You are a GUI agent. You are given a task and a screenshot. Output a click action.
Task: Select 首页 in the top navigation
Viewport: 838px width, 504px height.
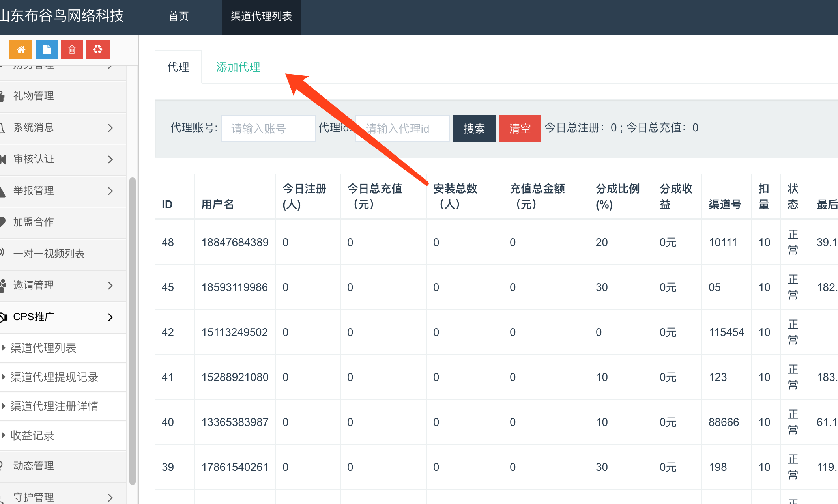(179, 16)
